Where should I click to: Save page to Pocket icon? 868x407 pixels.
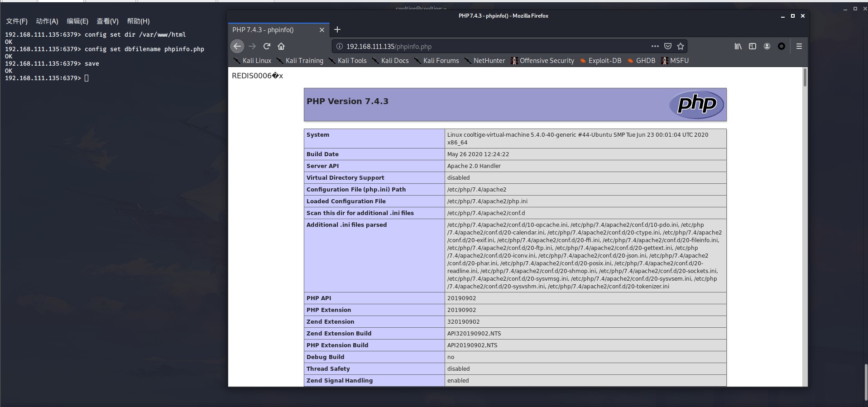click(667, 46)
